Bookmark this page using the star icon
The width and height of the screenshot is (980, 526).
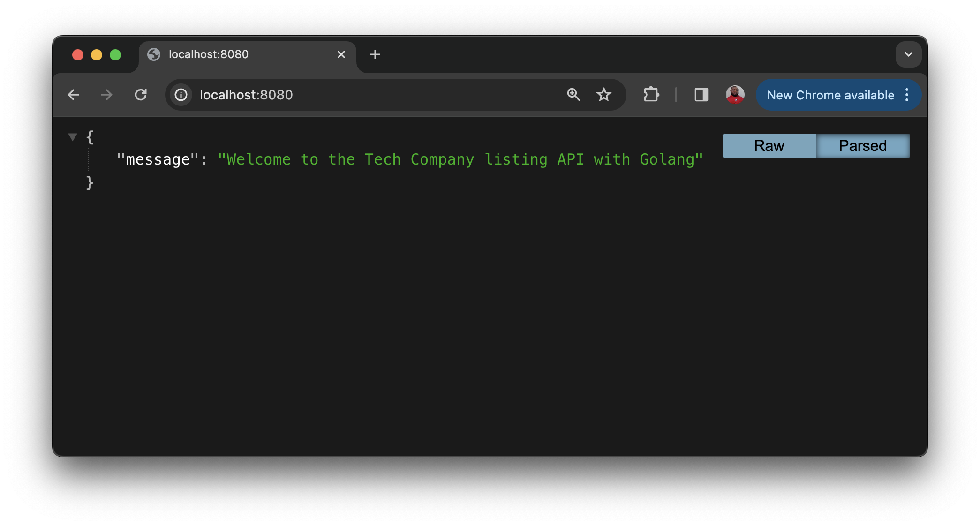[604, 95]
